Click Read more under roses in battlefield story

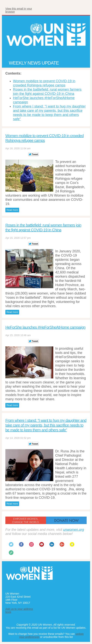click(x=12, y=312)
